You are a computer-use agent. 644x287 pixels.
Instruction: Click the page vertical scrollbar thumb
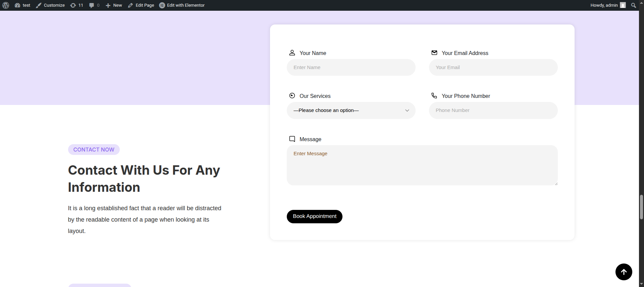641,207
